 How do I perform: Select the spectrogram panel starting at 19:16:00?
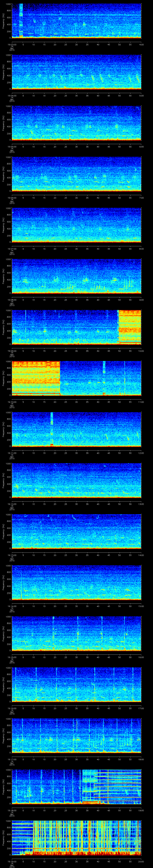pyautogui.click(x=77, y=685)
